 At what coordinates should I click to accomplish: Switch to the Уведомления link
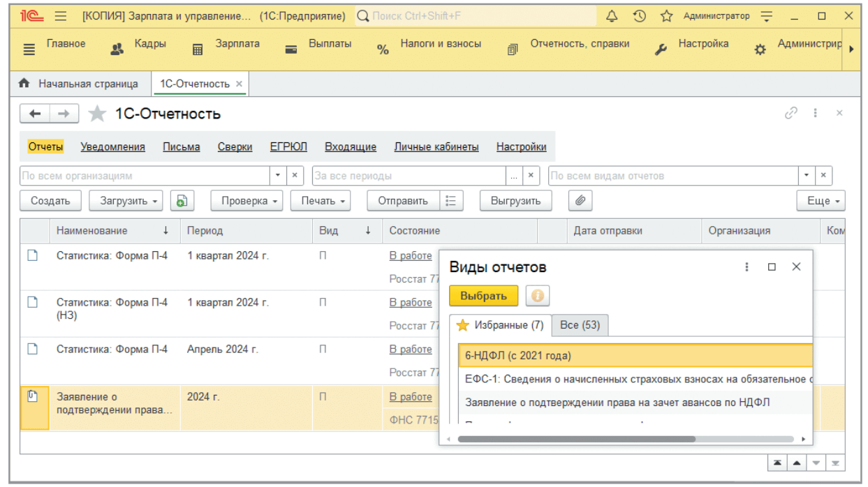112,147
